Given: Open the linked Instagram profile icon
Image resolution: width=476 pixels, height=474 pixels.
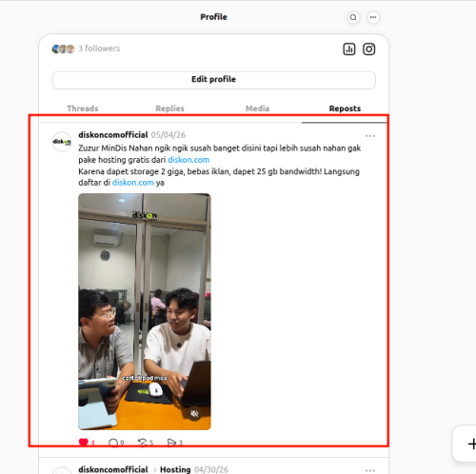Looking at the screenshot, I should click(368, 49).
